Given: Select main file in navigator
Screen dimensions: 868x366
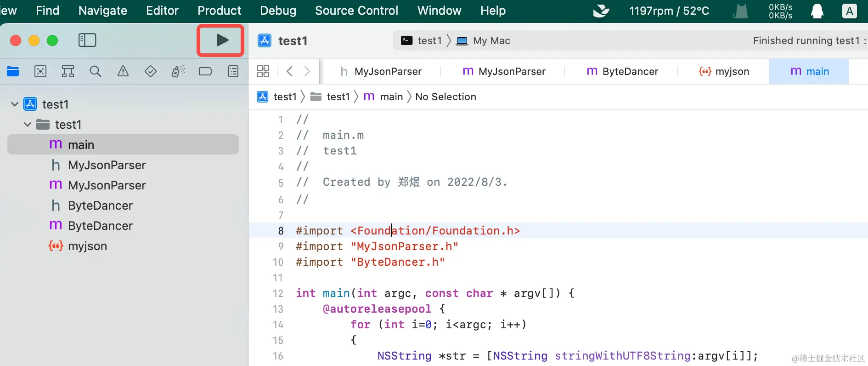Looking at the screenshot, I should [123, 145].
